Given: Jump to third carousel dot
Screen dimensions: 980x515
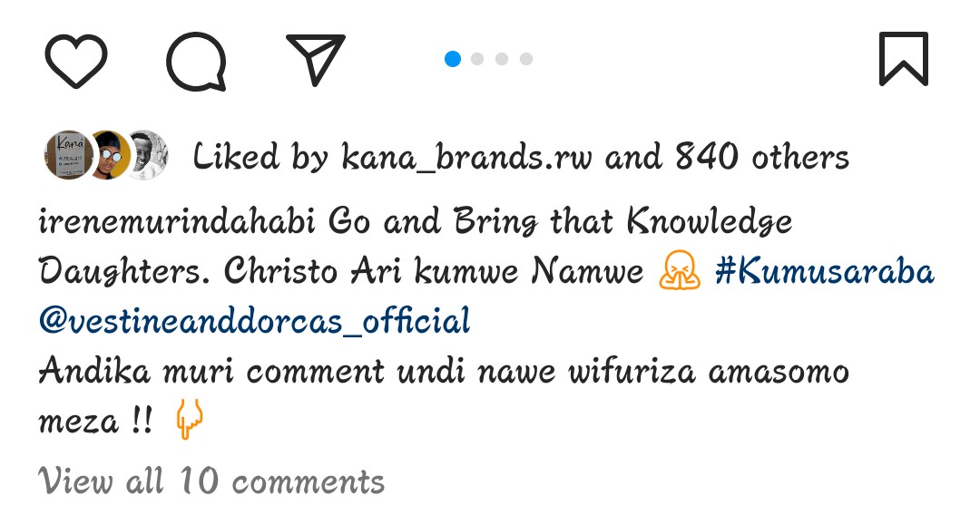Looking at the screenshot, I should (501, 59).
